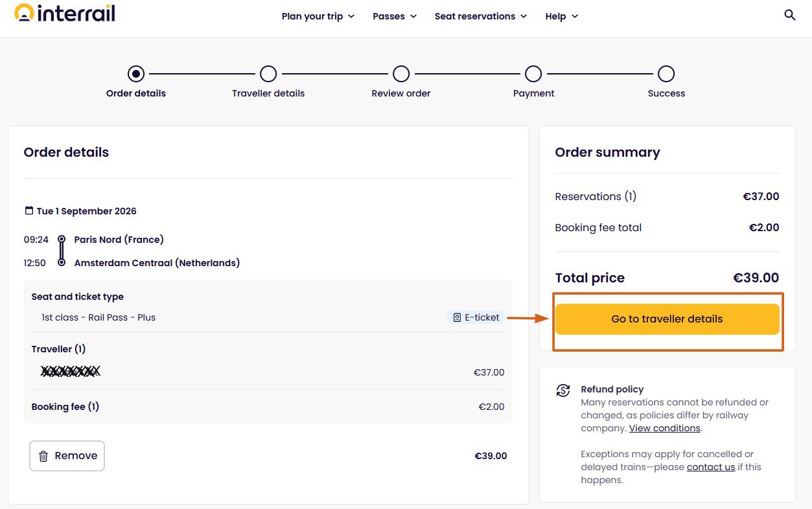This screenshot has height=509, width=812.
Task: Open the Help dropdown menu
Action: 562,16
